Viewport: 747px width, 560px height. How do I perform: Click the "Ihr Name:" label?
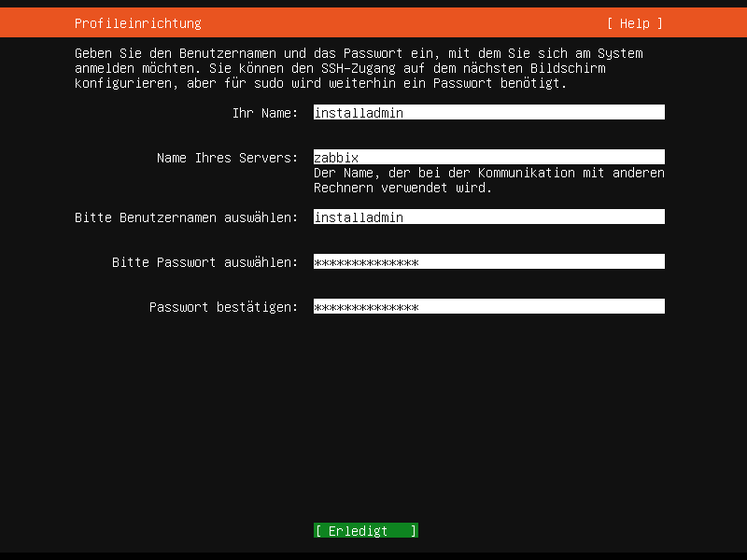264,113
